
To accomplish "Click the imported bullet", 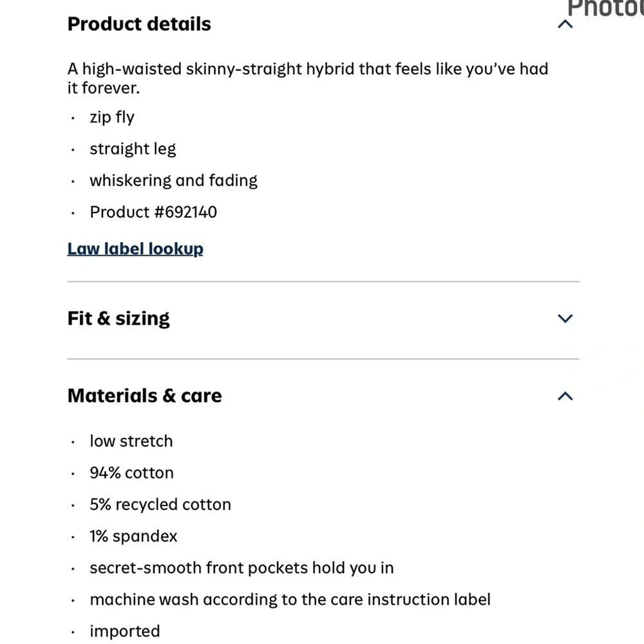I will tap(125, 631).
